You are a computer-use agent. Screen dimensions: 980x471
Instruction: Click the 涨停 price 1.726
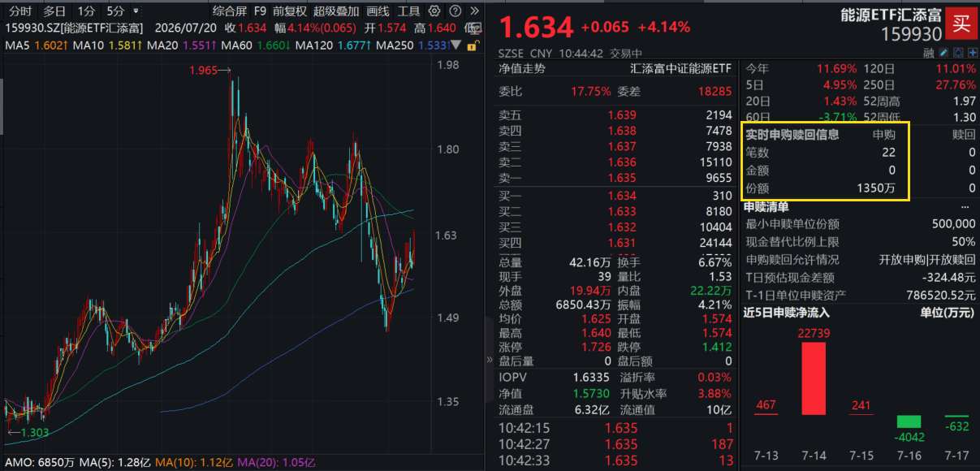596,347
